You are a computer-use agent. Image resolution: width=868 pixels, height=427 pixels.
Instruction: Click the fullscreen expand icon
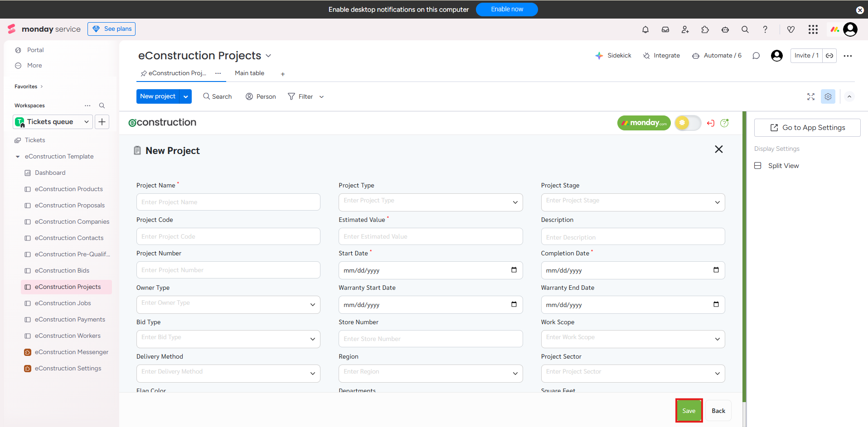tap(811, 96)
